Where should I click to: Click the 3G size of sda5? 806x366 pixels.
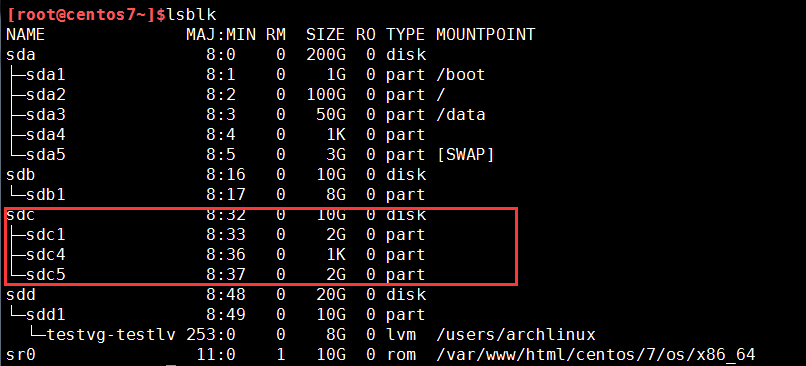tap(335, 155)
